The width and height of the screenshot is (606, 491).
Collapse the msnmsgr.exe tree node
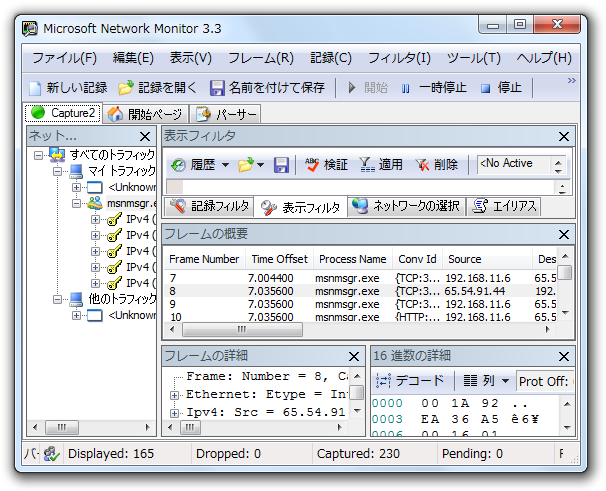(x=77, y=203)
